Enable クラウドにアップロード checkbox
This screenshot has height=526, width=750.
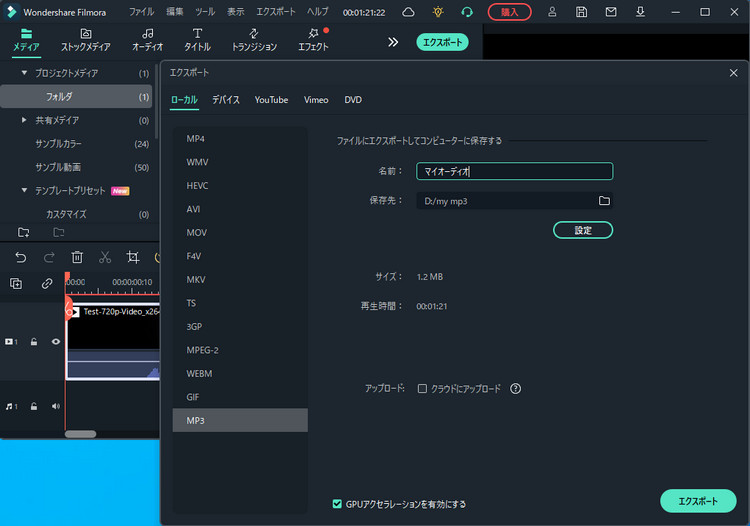pyautogui.click(x=422, y=388)
